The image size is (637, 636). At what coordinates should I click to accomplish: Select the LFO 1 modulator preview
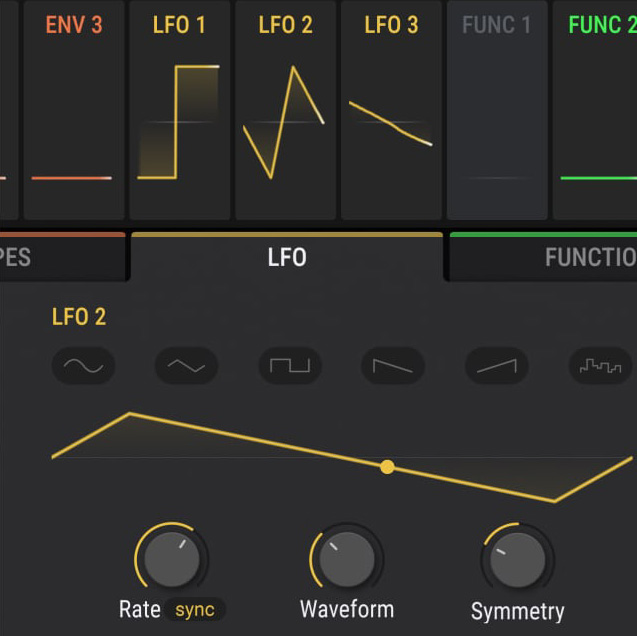pyautogui.click(x=179, y=110)
